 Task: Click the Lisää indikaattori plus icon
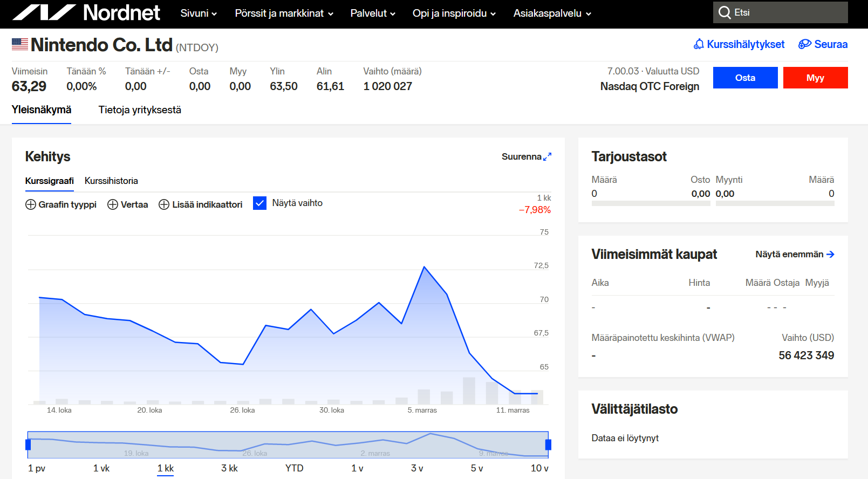coord(164,204)
